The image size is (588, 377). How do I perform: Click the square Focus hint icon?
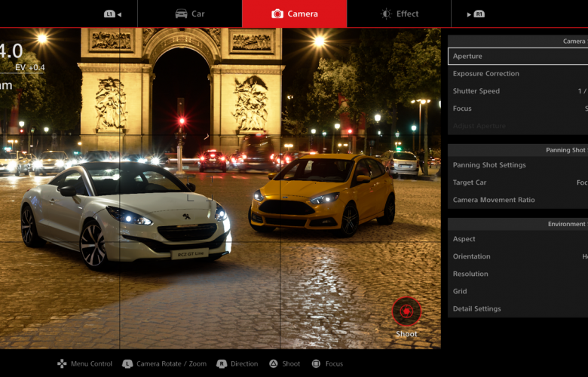click(316, 363)
